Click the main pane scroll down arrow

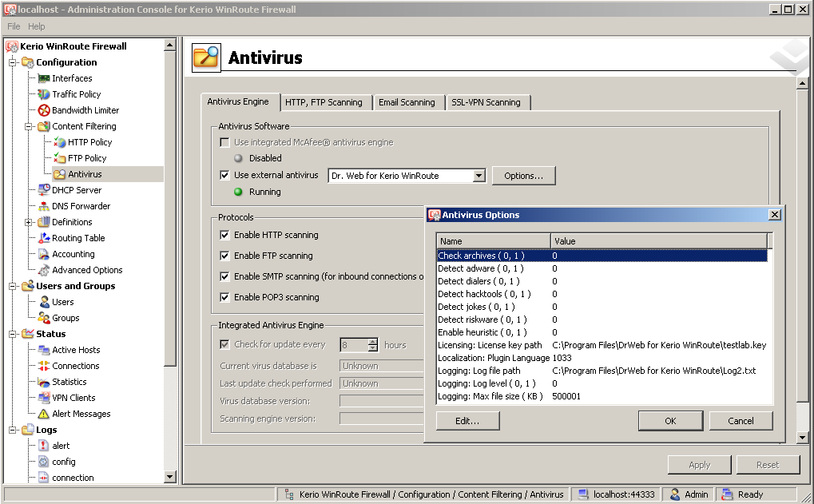803,438
